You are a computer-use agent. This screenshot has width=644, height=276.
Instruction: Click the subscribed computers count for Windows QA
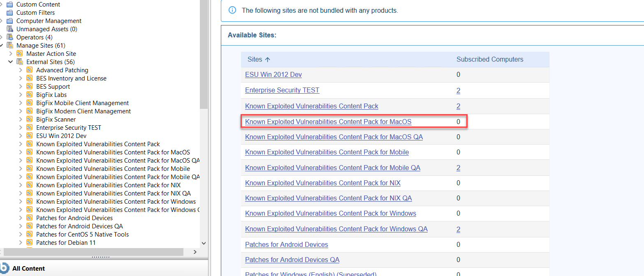pos(458,229)
